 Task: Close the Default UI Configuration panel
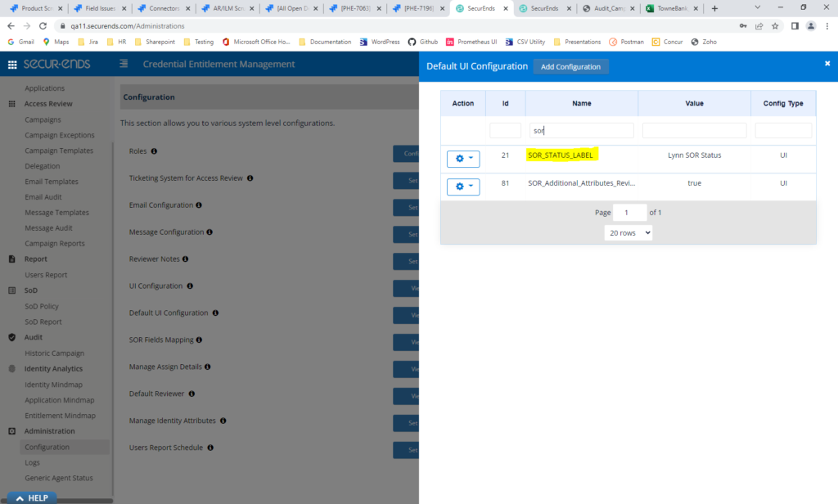click(827, 64)
